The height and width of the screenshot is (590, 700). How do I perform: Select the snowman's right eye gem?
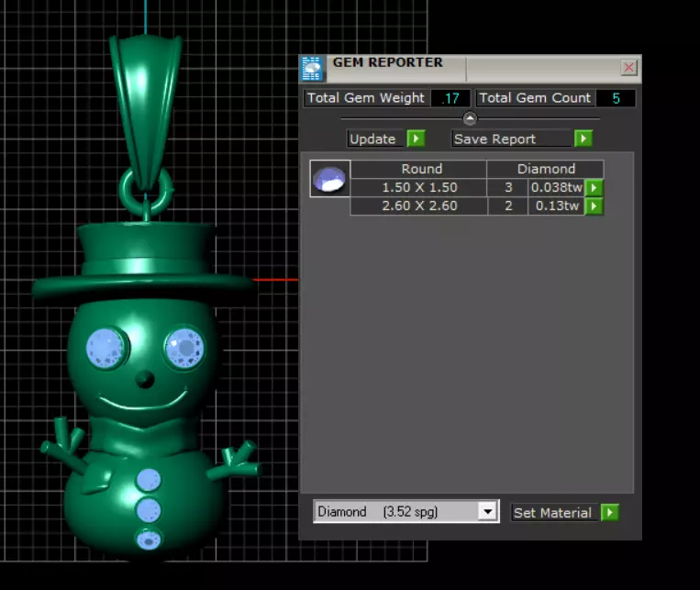(185, 348)
